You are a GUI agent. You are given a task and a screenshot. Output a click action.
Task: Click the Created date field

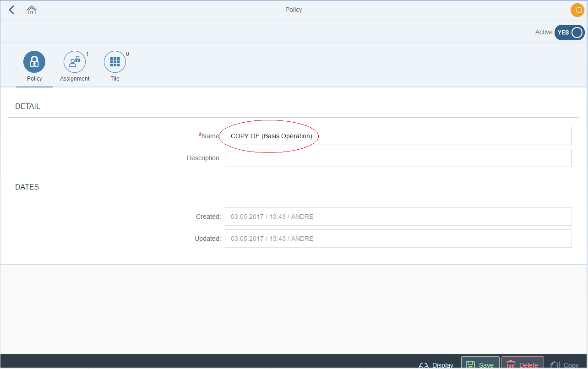398,217
